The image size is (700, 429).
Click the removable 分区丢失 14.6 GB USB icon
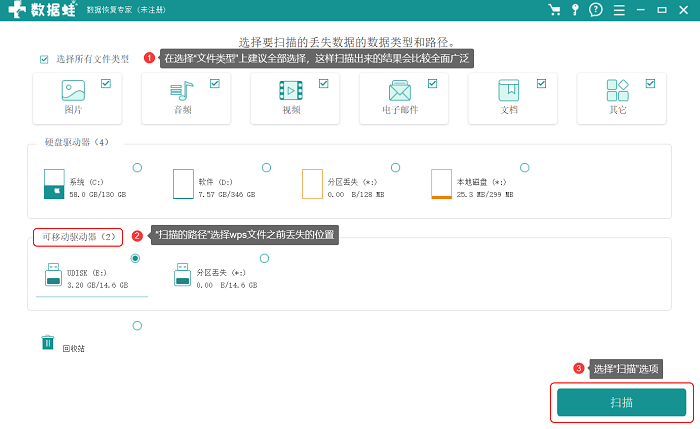click(x=182, y=275)
